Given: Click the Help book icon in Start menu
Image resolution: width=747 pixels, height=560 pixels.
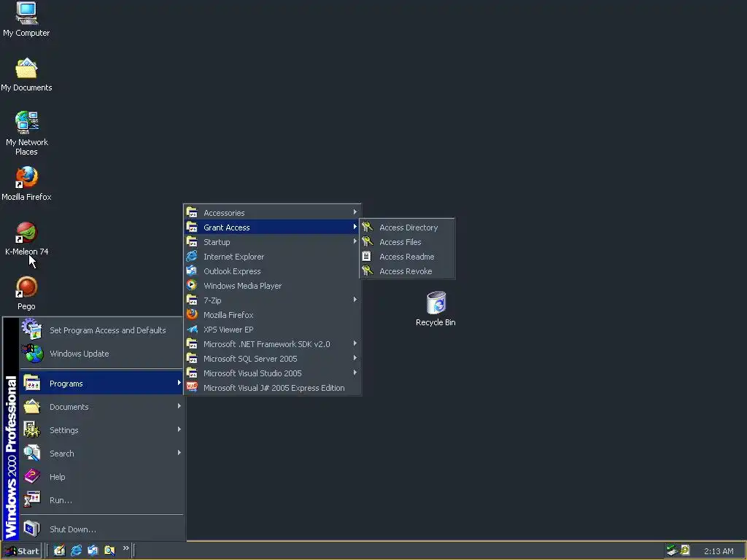Looking at the screenshot, I should 32,475.
